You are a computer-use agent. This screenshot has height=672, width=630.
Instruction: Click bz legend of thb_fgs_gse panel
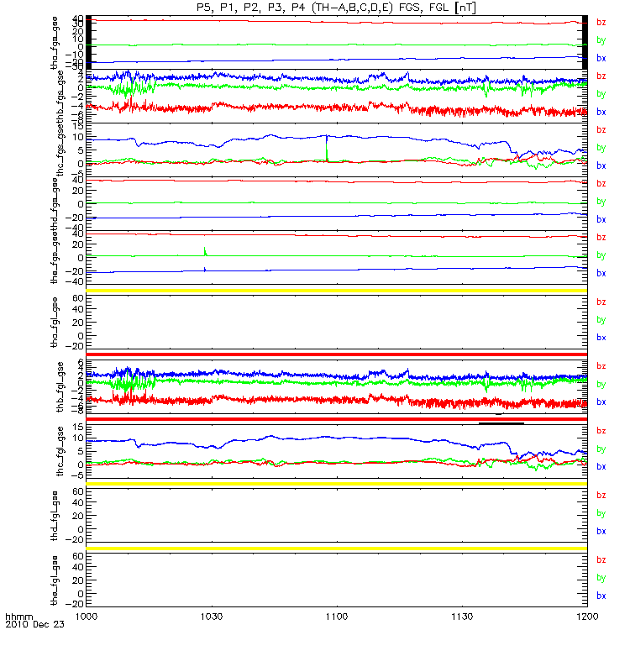tap(601, 76)
